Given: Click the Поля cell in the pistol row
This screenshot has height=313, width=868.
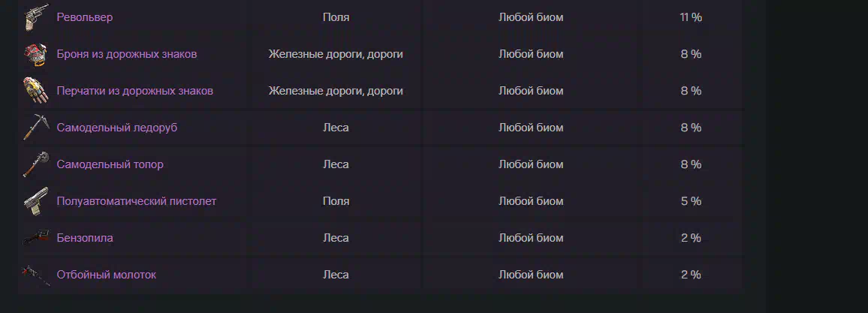Looking at the screenshot, I should [x=336, y=201].
